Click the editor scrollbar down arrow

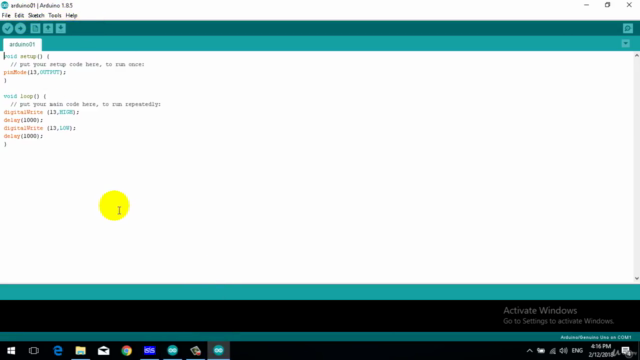tap(636, 278)
